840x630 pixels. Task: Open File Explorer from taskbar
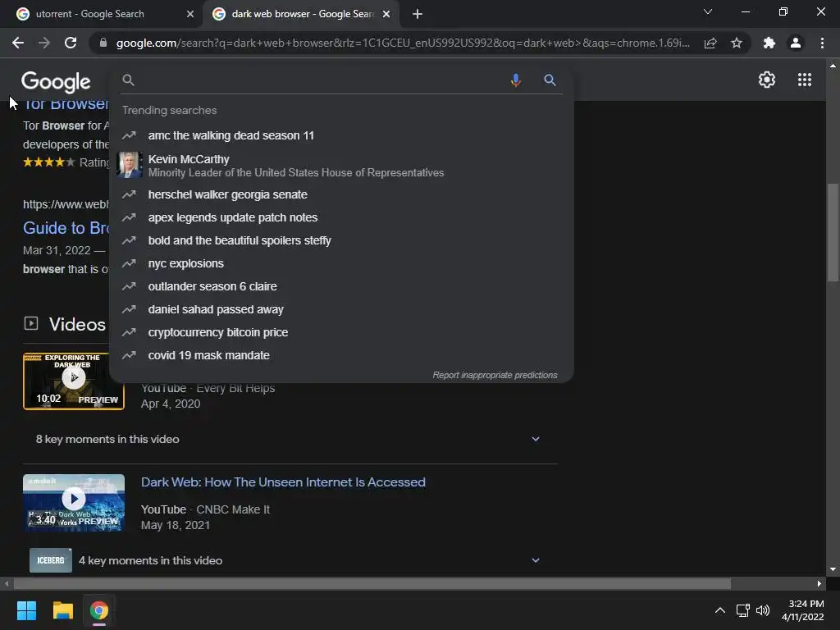[x=62, y=610]
